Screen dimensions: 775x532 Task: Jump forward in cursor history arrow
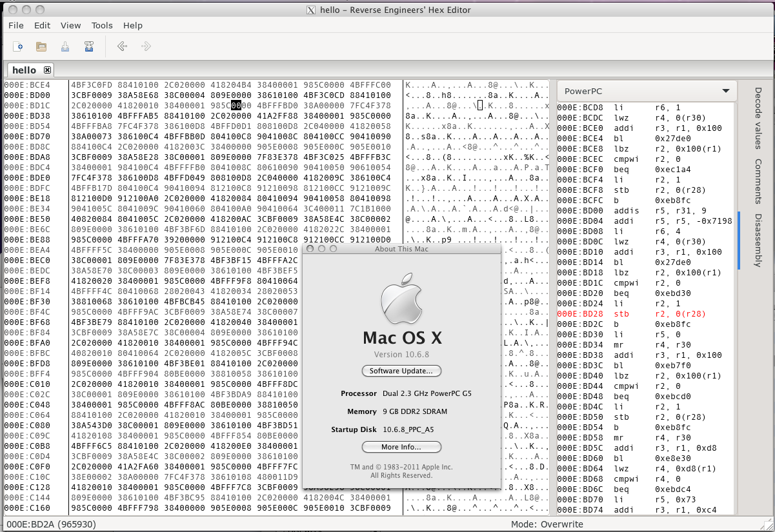click(x=145, y=46)
